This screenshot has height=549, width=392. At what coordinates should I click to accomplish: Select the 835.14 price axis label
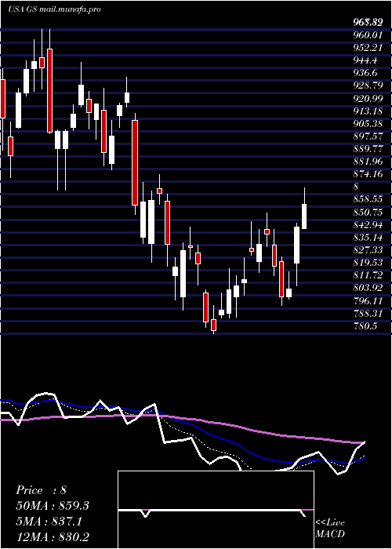368,238
